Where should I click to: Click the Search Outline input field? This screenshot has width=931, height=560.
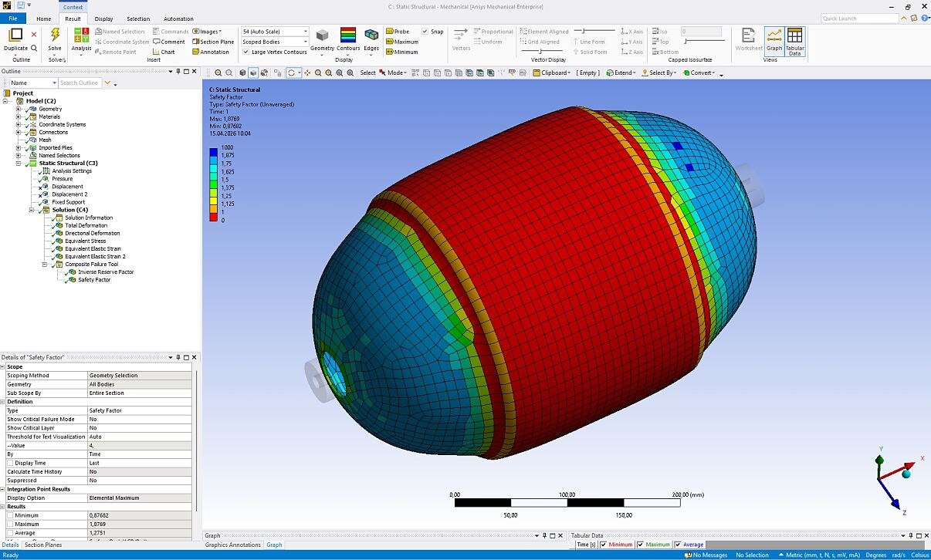[x=80, y=83]
